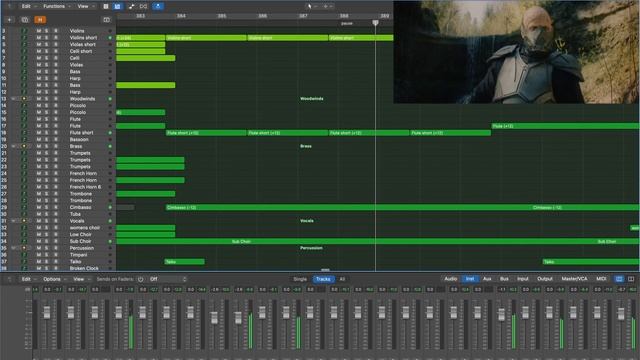Image resolution: width=640 pixels, height=360 pixels.
Task: Click bar 385 in the ruler
Action: tap(222, 16)
